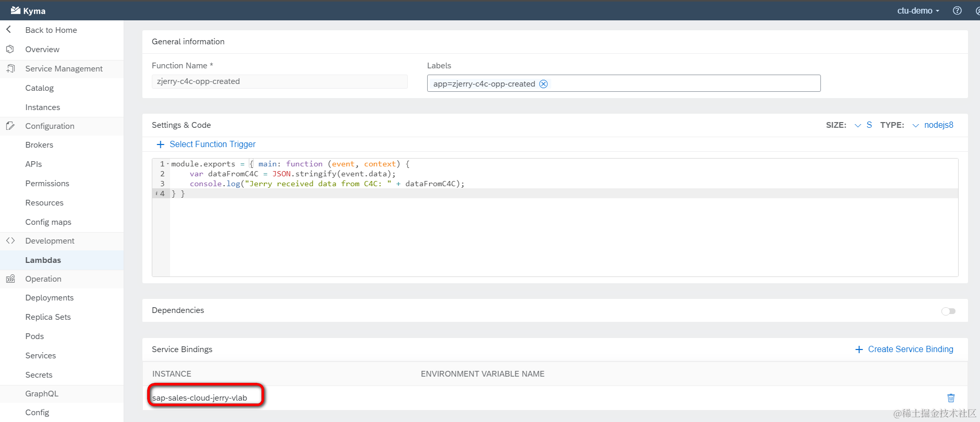Viewport: 980px width, 422px height.
Task: Delete the sap-sales-cloud-jerry-vlab binding
Action: (951, 398)
